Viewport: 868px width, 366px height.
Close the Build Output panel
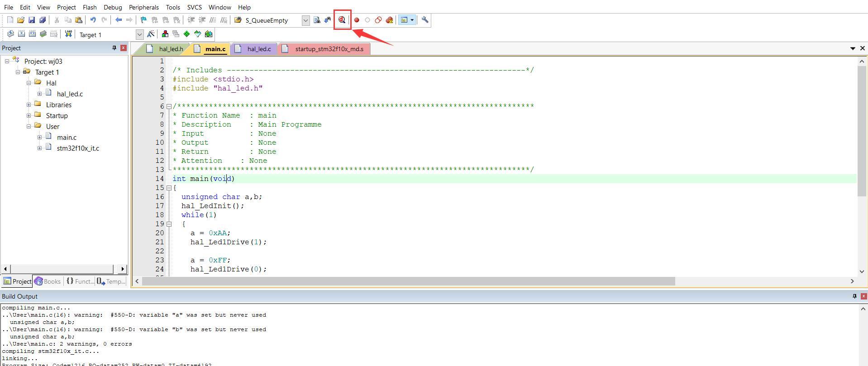coord(863,296)
